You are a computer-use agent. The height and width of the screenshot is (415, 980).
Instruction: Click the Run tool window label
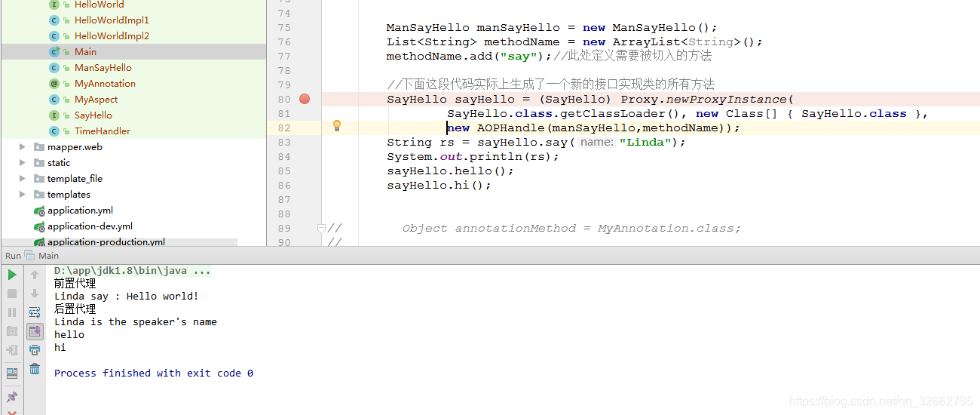13,256
